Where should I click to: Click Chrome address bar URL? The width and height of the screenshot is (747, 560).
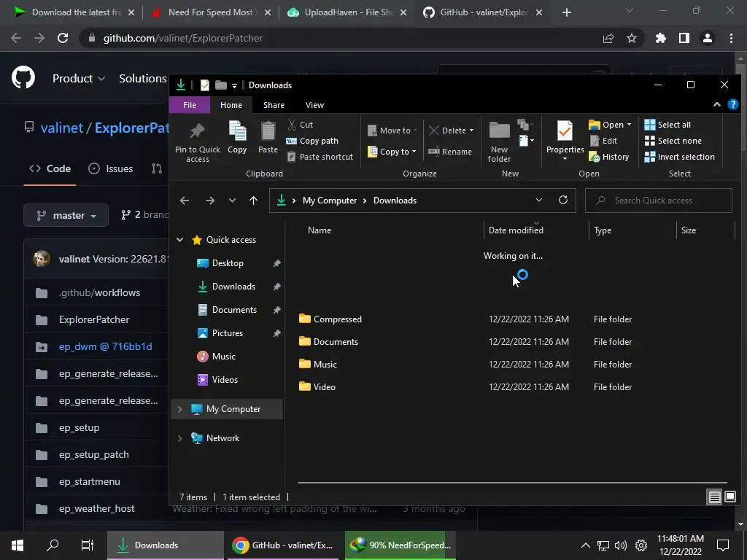183,38
